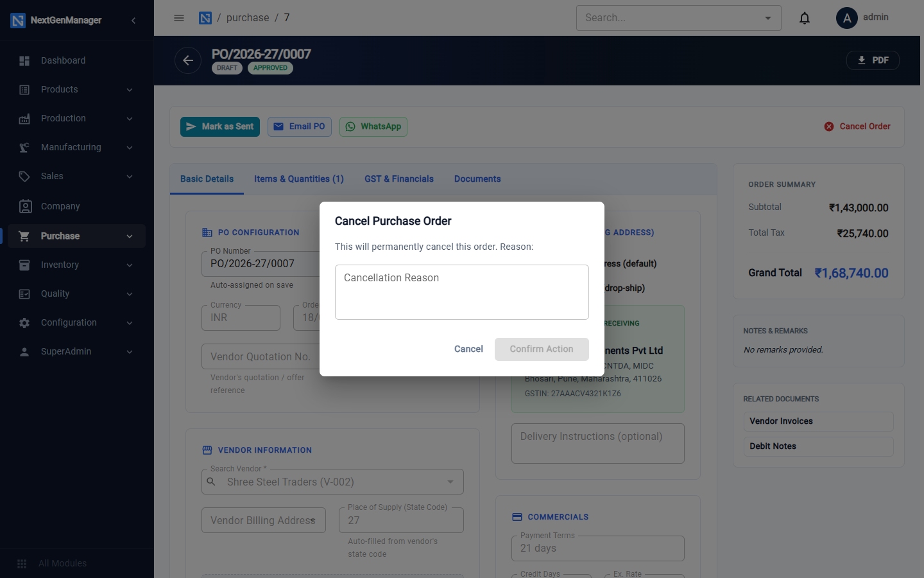Screen dimensions: 924x578
Task: Expand the Production menu chevron
Action: pos(130,119)
